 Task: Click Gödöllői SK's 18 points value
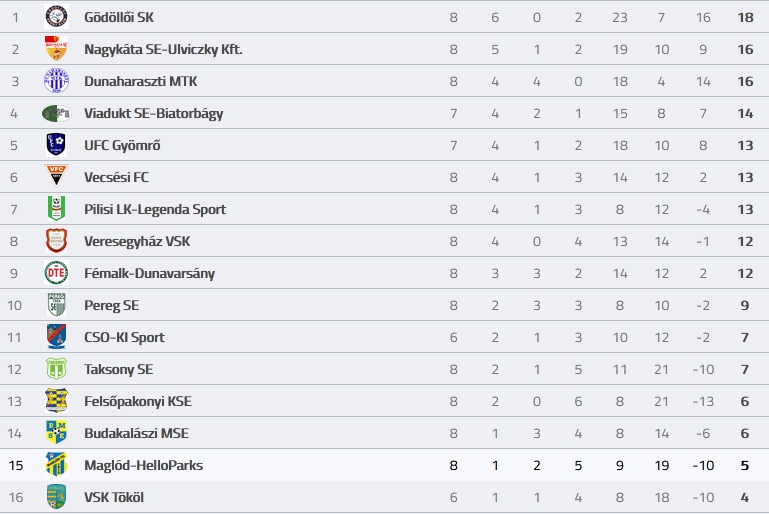pyautogui.click(x=745, y=18)
